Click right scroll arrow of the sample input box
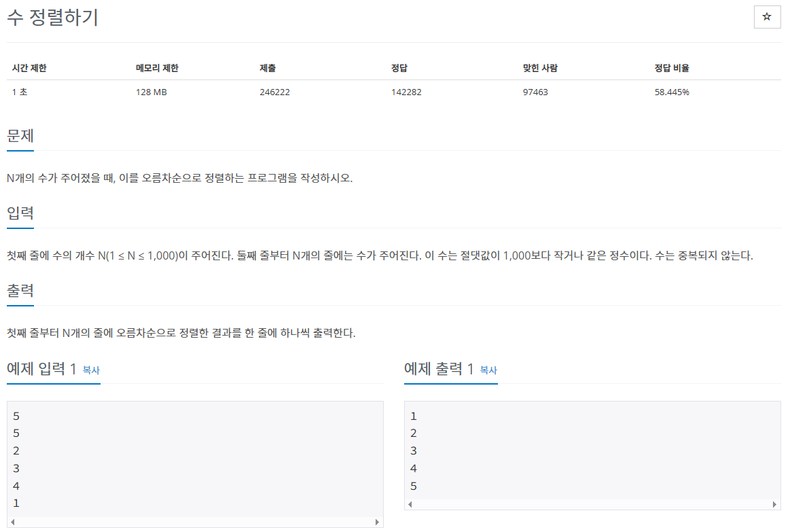792x532 pixels. click(x=377, y=522)
